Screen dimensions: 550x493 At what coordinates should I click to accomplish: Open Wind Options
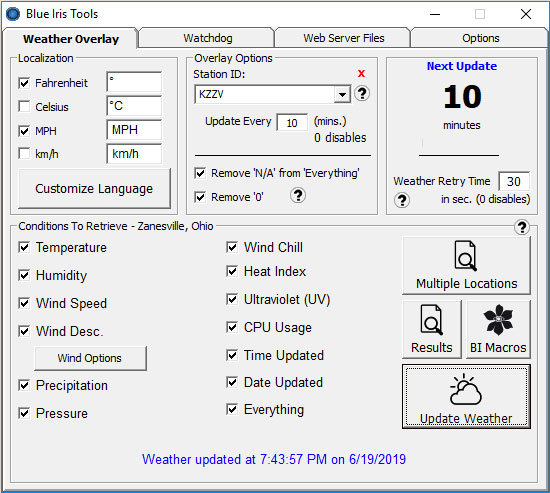[90, 358]
